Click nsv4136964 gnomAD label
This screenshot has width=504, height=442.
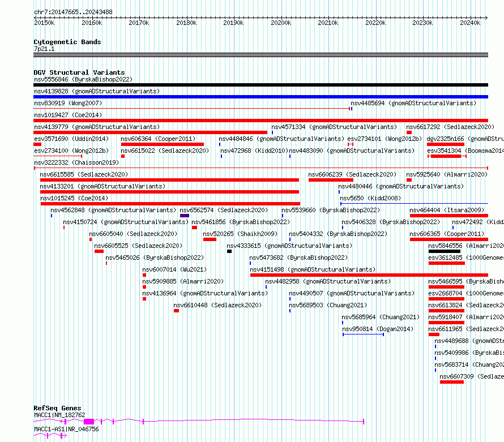tap(205, 293)
